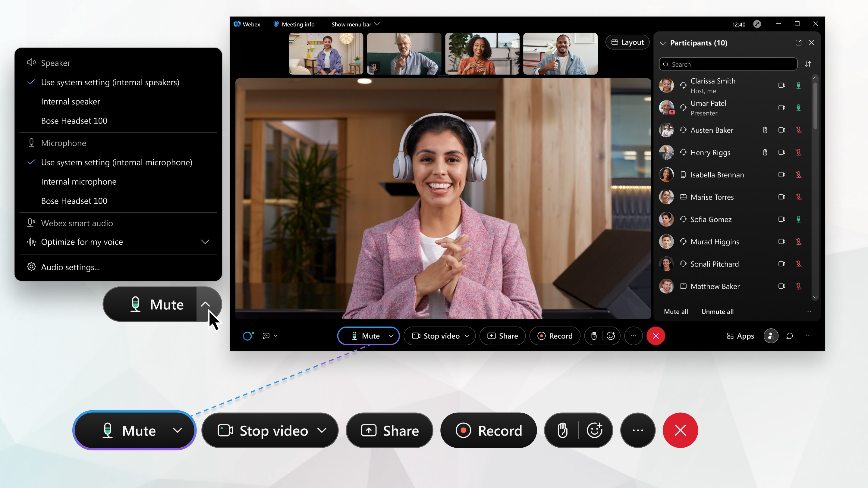Expand the Optimize for my voice option
The width and height of the screenshot is (868, 488).
point(205,241)
